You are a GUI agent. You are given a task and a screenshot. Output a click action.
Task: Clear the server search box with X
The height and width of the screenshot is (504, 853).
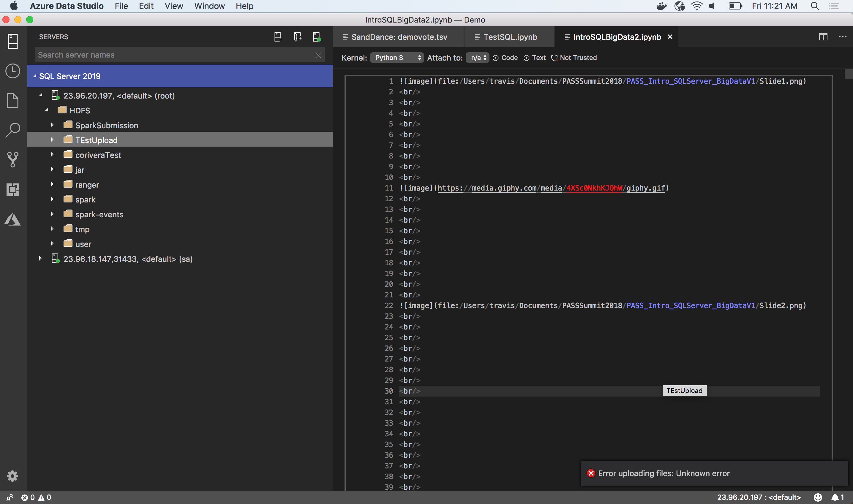click(x=318, y=55)
